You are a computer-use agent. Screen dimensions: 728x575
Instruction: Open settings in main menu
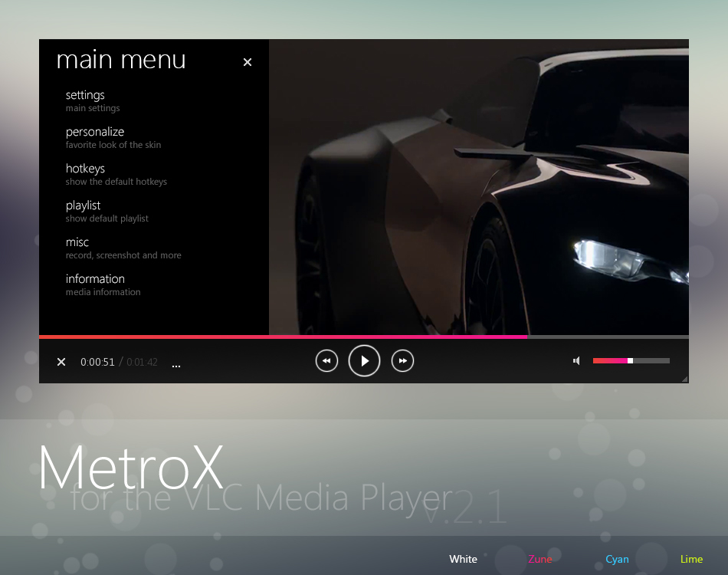tap(85, 95)
